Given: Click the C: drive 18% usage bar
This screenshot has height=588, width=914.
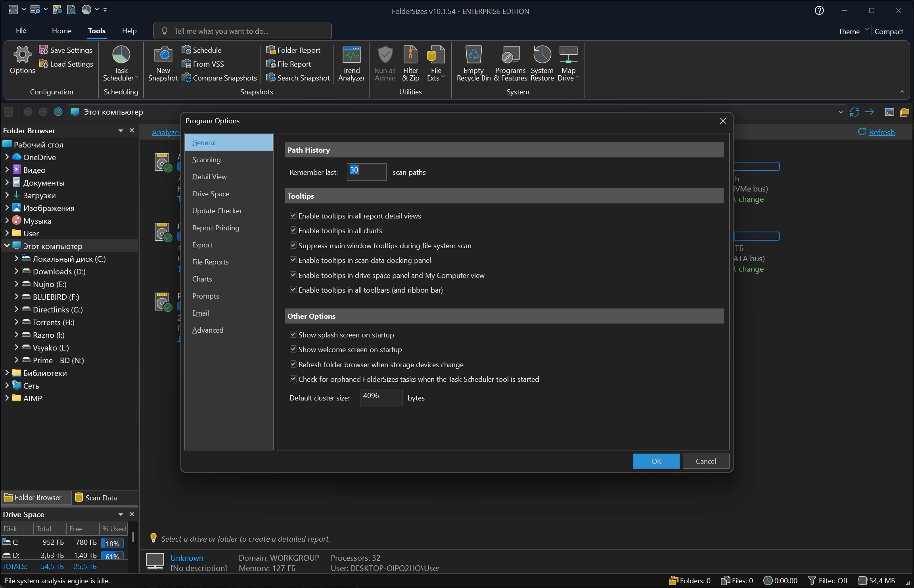Looking at the screenshot, I should pos(112,543).
